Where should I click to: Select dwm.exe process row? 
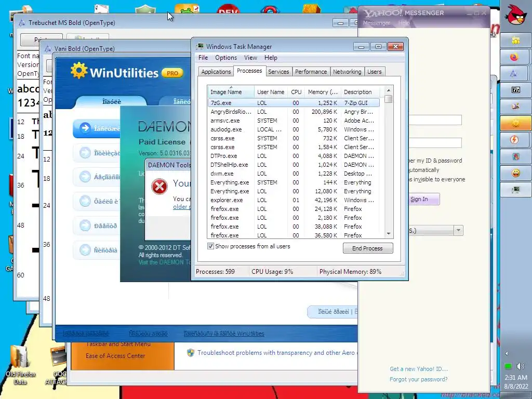[x=294, y=174]
